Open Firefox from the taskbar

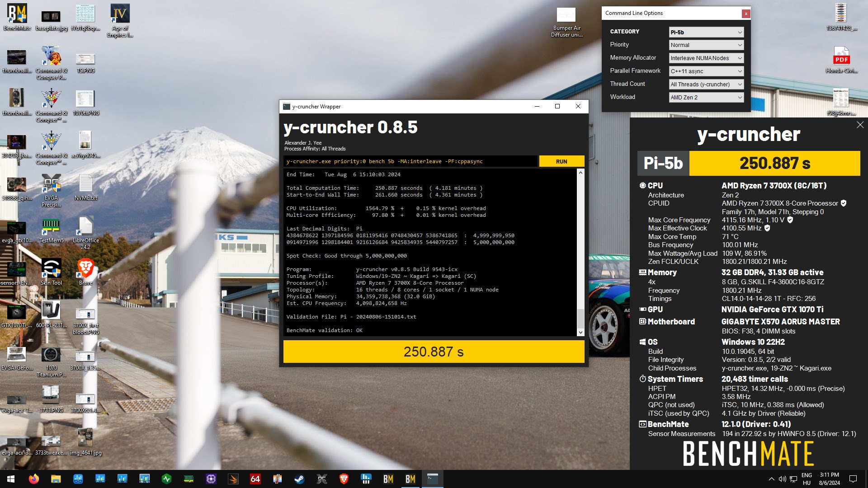[x=33, y=479]
